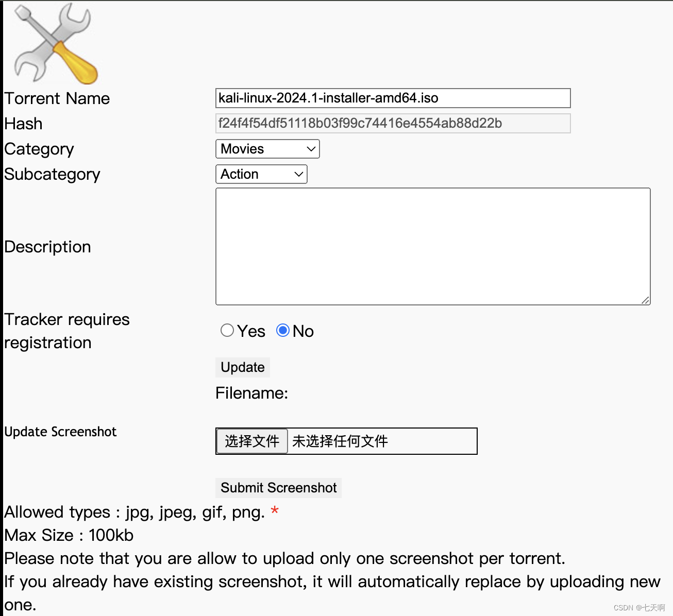Click the Subcategory label
The height and width of the screenshot is (616, 673).
pyautogui.click(x=52, y=175)
